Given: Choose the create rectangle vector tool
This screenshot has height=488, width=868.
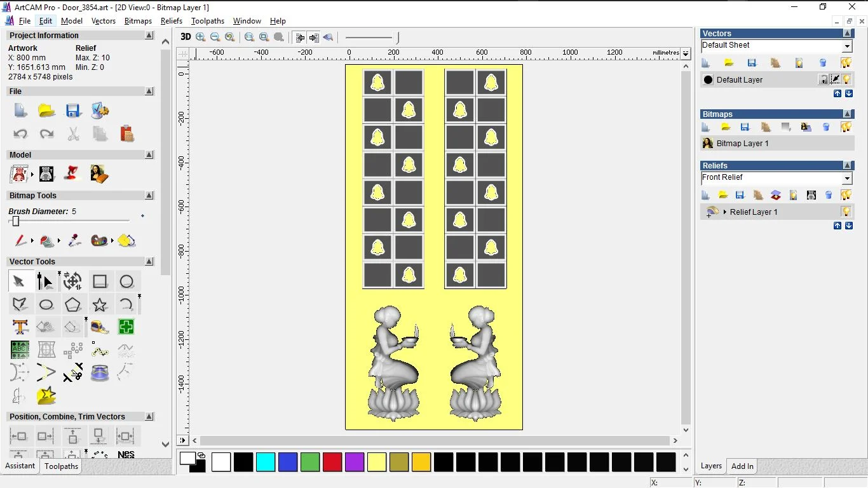Looking at the screenshot, I should (100, 281).
